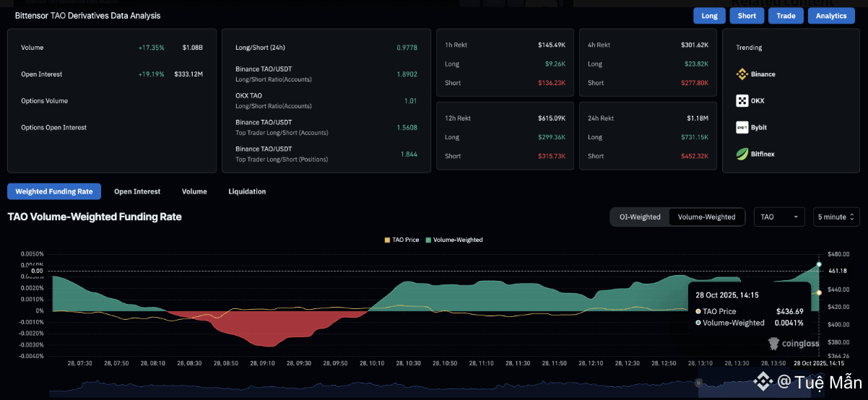
Task: Select the OKX logo in Trending
Action: [742, 100]
